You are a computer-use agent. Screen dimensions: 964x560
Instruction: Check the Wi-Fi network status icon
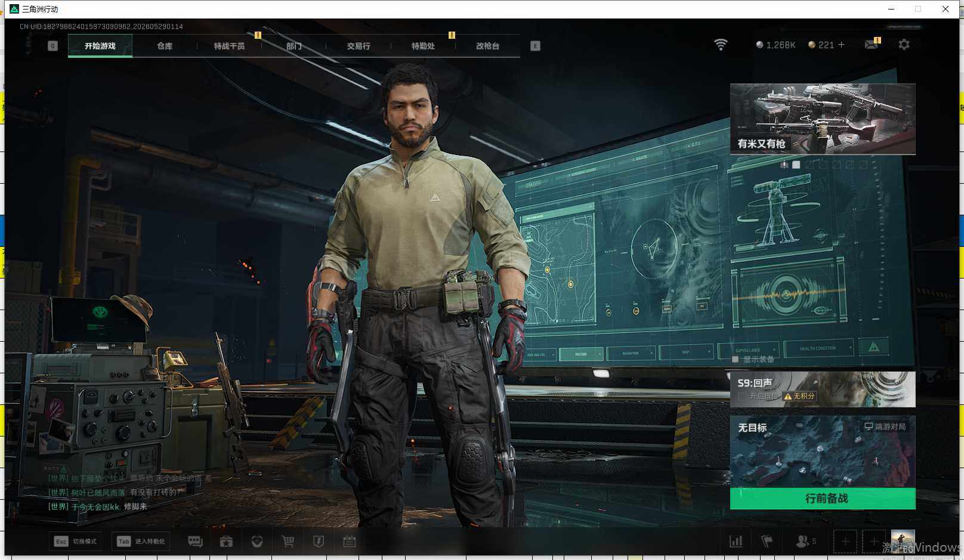(x=721, y=45)
